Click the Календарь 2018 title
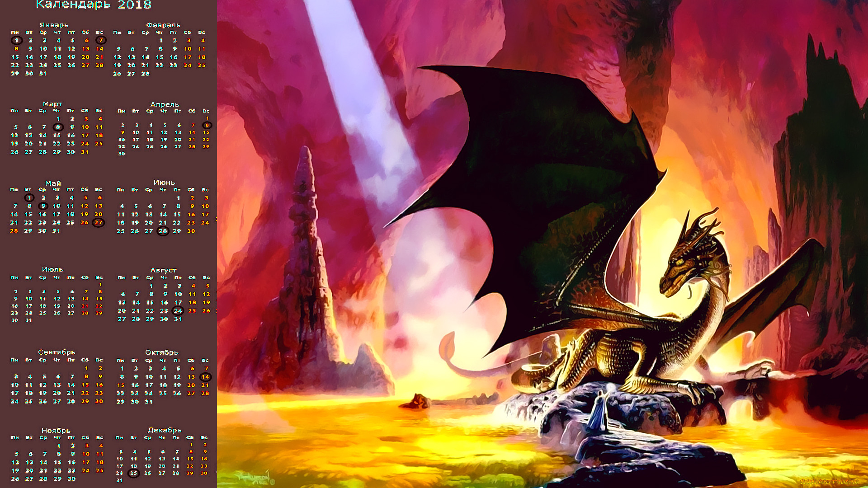This screenshot has width=868, height=488. [x=94, y=5]
